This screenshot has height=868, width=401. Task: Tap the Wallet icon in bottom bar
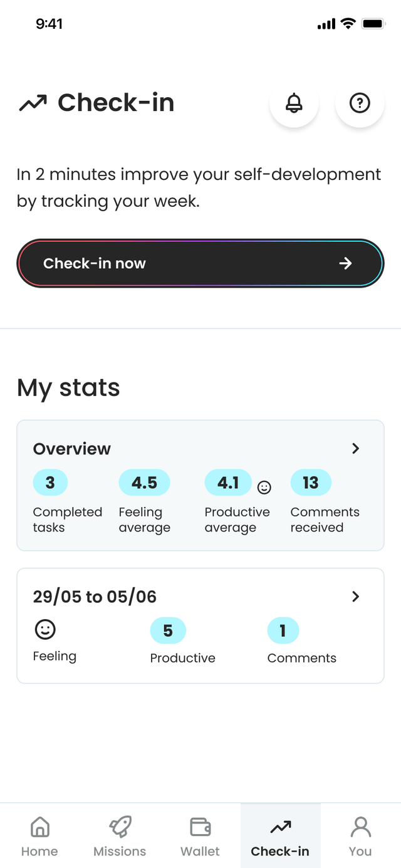pyautogui.click(x=200, y=827)
